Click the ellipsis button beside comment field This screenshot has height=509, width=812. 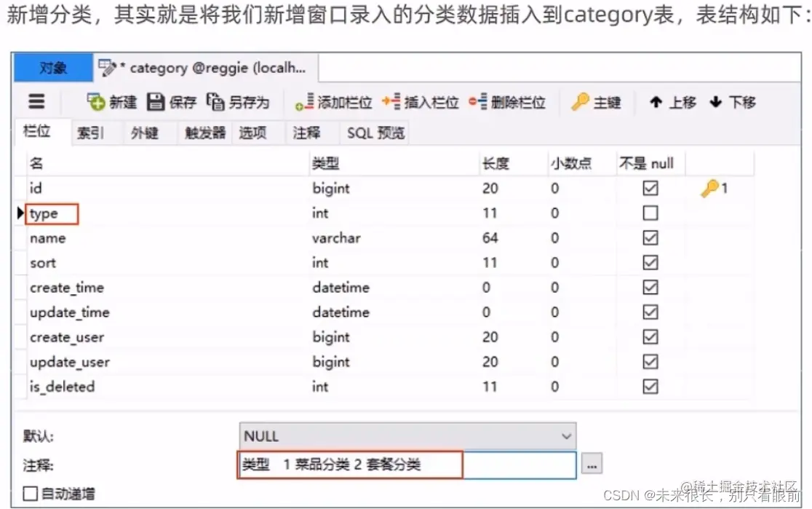coord(592,465)
